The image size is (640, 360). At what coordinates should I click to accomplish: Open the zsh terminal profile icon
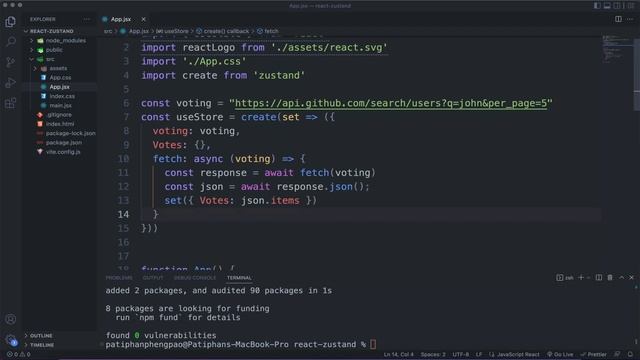click(560, 278)
